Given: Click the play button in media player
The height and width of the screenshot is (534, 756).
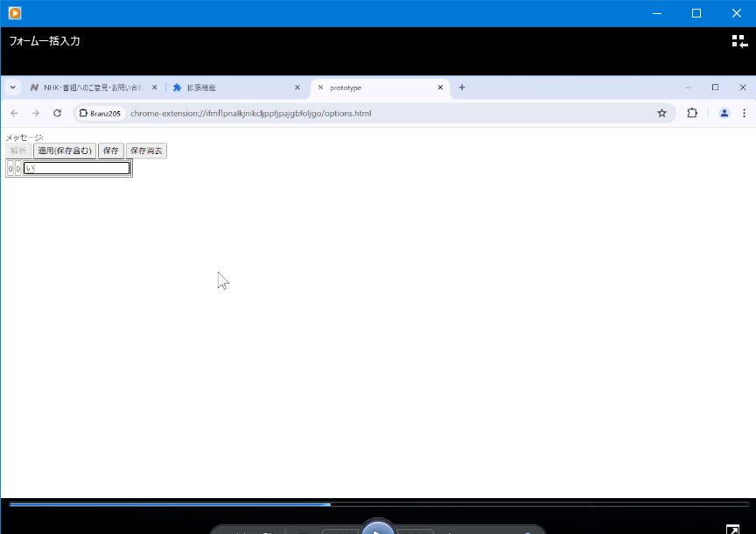Looking at the screenshot, I should tap(377, 529).
